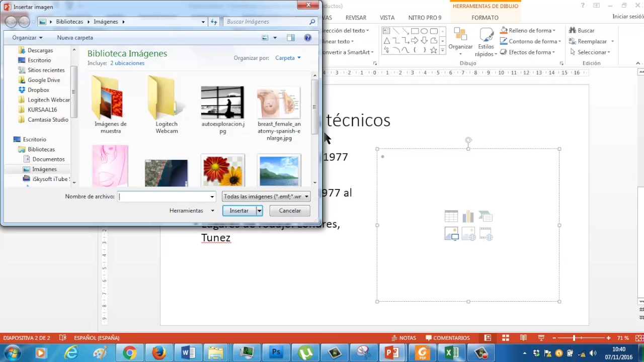Click the Nueva carpeta button
644x362 pixels.
(75, 38)
